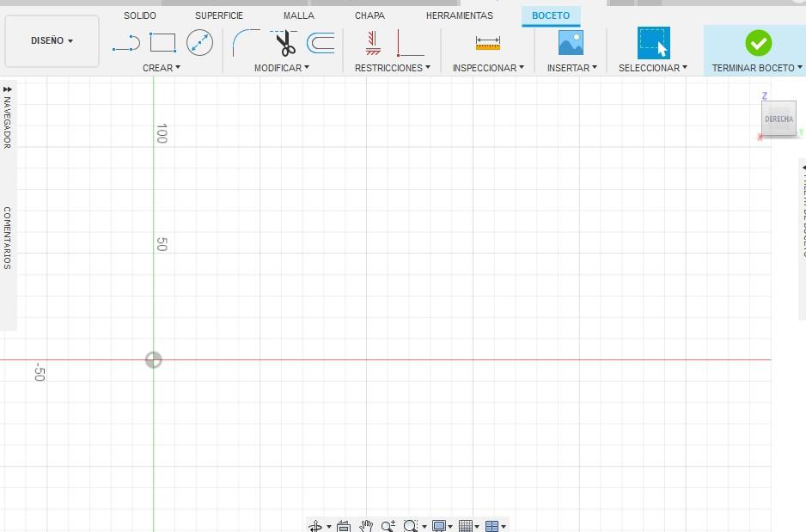806x532 pixels.
Task: Open Grid settings dropdown arrow
Action: [477, 527]
